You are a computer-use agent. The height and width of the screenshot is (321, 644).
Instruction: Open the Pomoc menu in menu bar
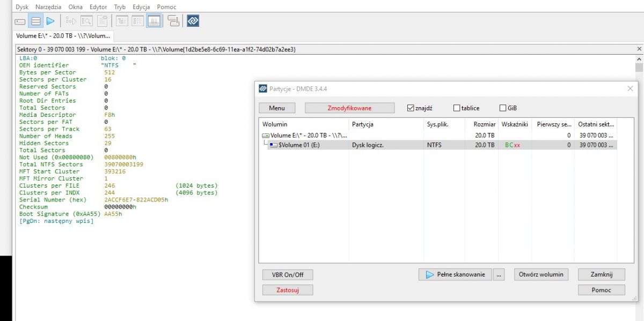click(166, 7)
